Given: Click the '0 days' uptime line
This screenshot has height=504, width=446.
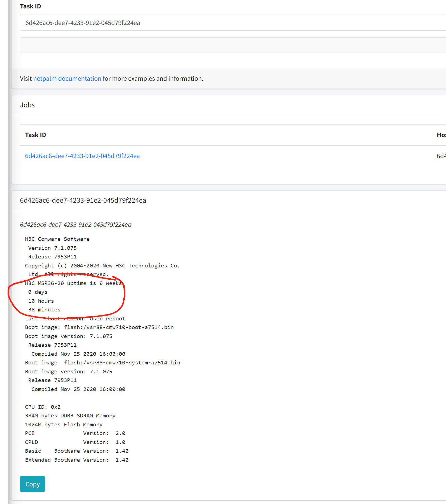Looking at the screenshot, I should [38, 292].
